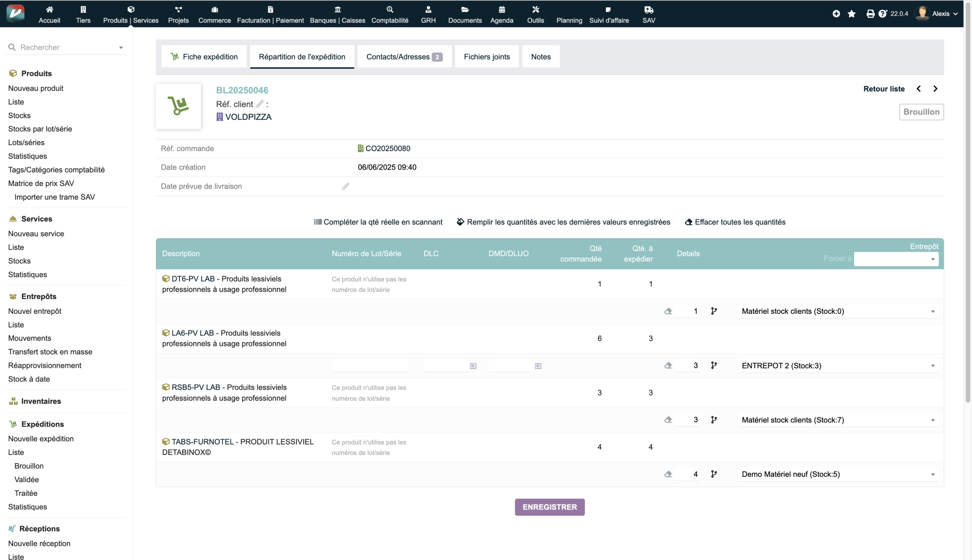The width and height of the screenshot is (972, 560).
Task: Switch to the Contacts/Adresses tab
Action: click(x=404, y=57)
